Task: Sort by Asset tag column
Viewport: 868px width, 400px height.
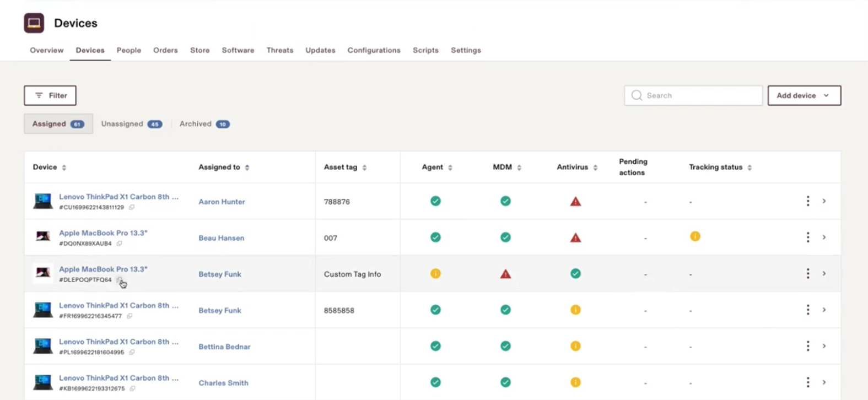Action: point(364,167)
